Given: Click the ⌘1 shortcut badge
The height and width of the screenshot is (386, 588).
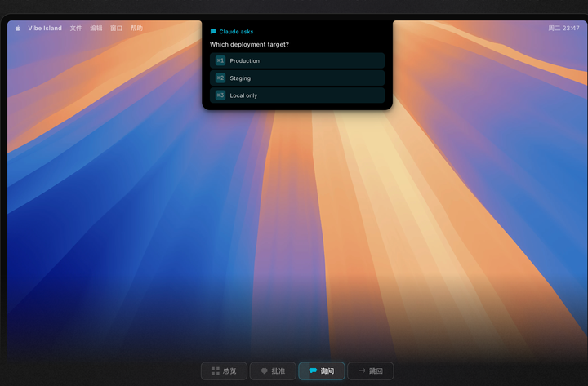Looking at the screenshot, I should tap(220, 60).
